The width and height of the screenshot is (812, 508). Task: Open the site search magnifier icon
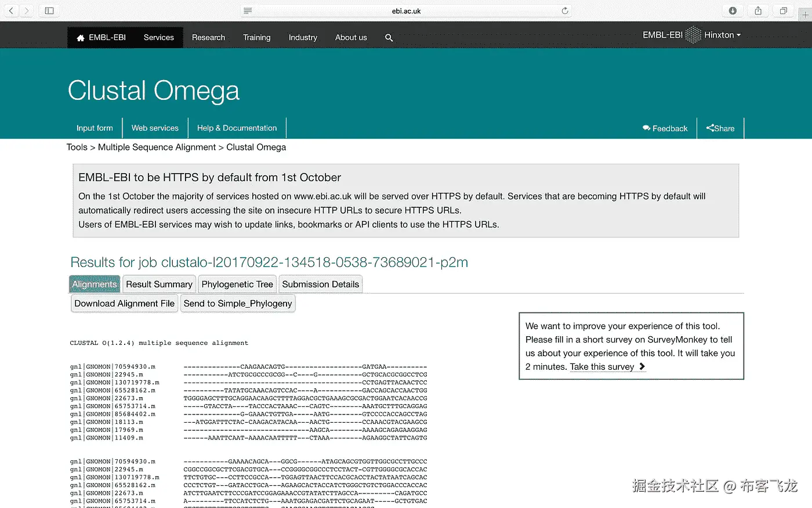point(389,38)
